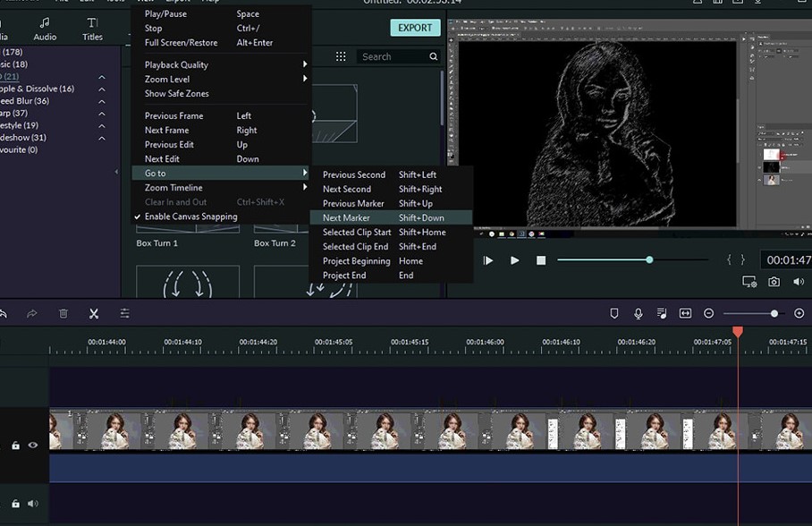Click the EXPORT button
Viewport: 812px width, 526px height.
point(415,28)
